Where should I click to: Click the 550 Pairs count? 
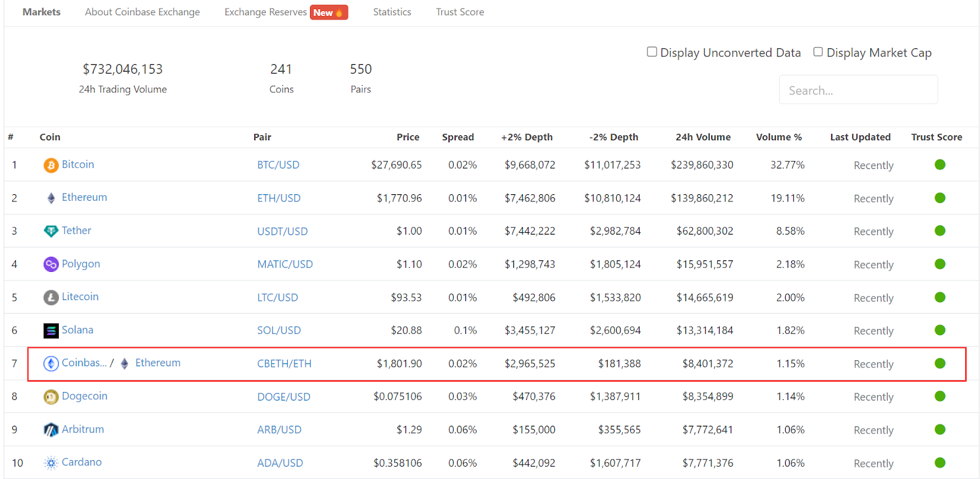361,69
